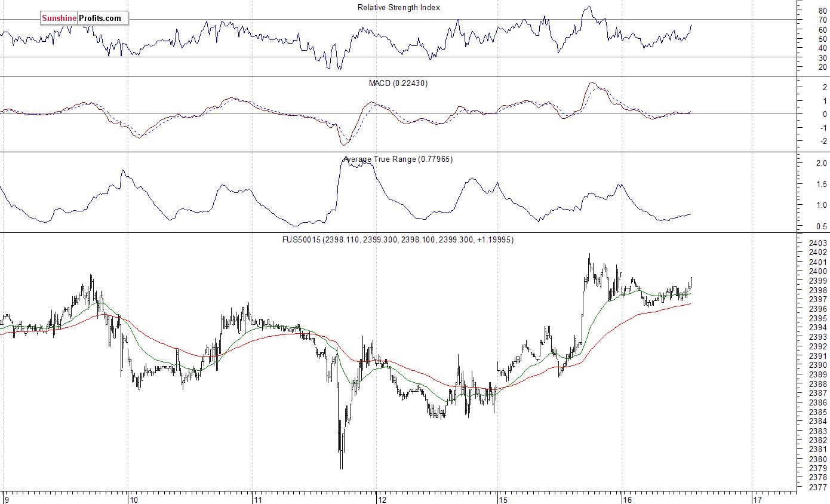Click the MACD -2 axis label
Viewport: 830px width, 504px height.
822,142
